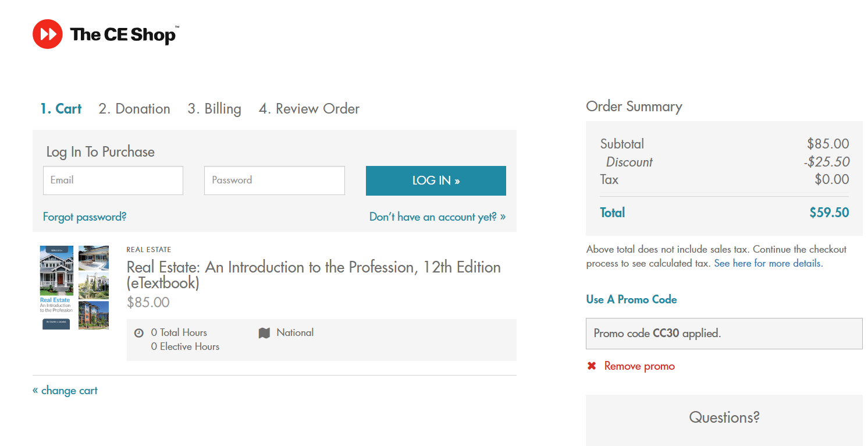Click the flag icon next to National

tap(264, 332)
